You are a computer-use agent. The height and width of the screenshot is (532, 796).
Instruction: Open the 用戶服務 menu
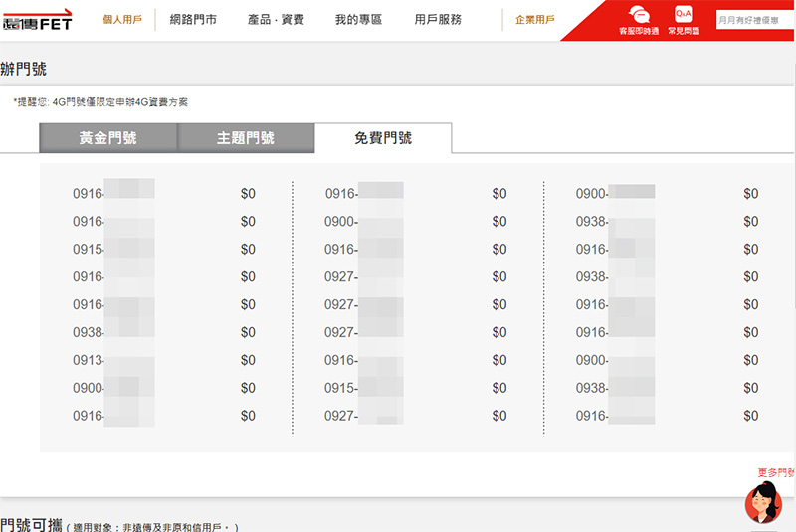tap(438, 20)
